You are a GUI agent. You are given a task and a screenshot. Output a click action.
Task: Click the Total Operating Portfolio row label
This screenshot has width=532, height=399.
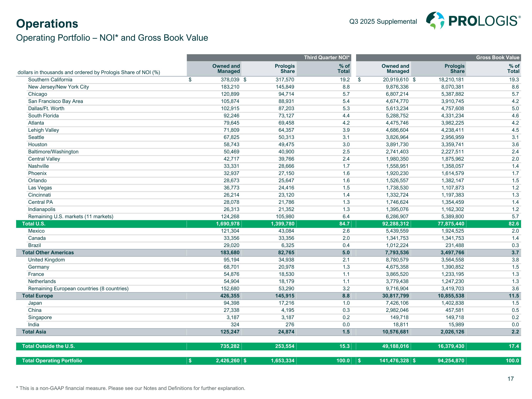pyautogui.click(x=52, y=361)
